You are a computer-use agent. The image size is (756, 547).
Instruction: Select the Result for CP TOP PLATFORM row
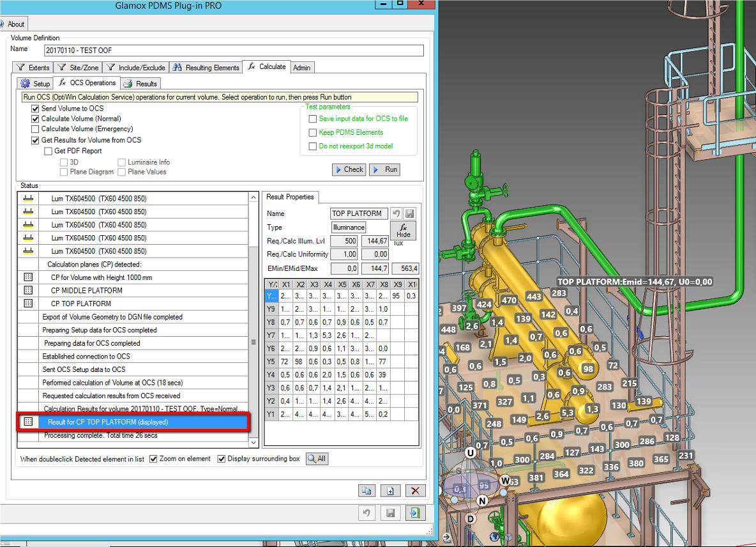coord(133,422)
